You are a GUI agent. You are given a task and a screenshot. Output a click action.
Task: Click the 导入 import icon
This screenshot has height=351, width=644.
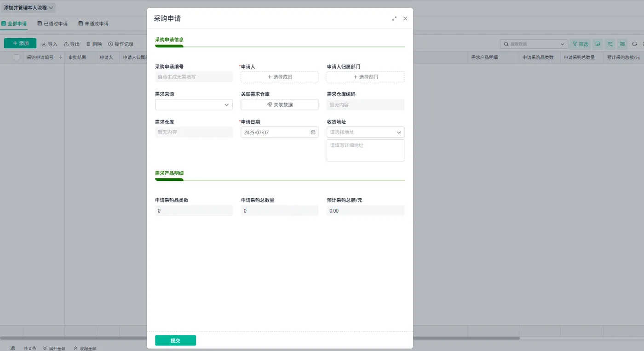[x=44, y=44]
